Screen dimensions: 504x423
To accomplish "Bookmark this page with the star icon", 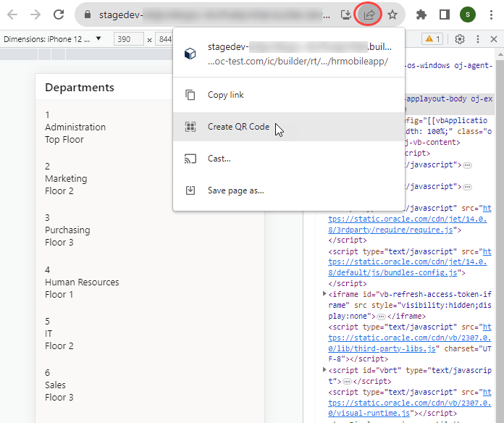I will pyautogui.click(x=392, y=14).
